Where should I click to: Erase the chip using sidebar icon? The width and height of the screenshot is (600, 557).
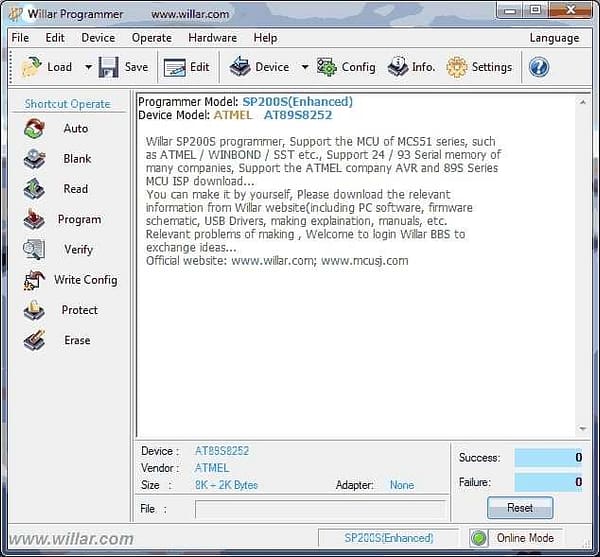coord(36,341)
